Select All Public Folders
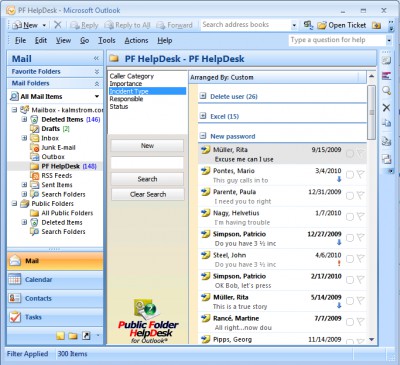Screen dimensions: 400x365 point(67,213)
